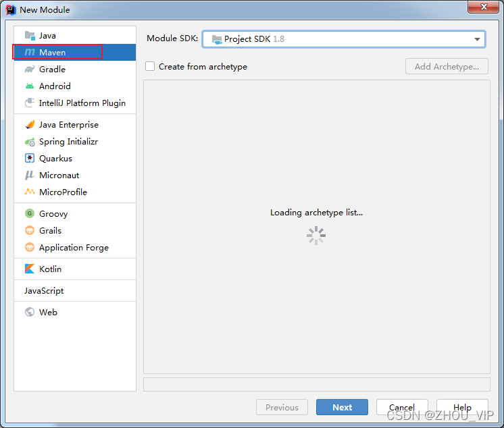The height and width of the screenshot is (428, 504).
Task: Click the Java folder icon
Action: pyautogui.click(x=30, y=36)
